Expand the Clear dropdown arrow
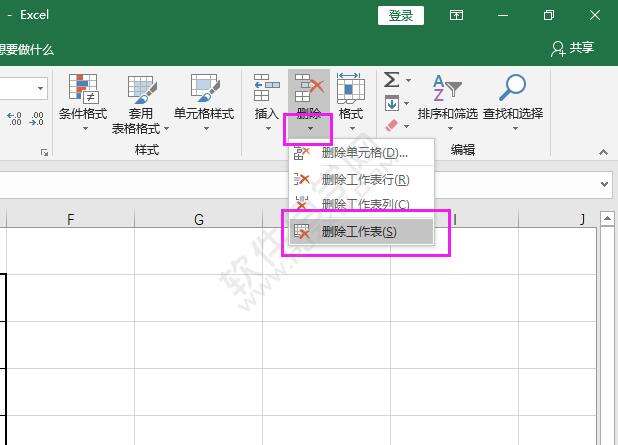This screenshot has height=445, width=618. 406,126
